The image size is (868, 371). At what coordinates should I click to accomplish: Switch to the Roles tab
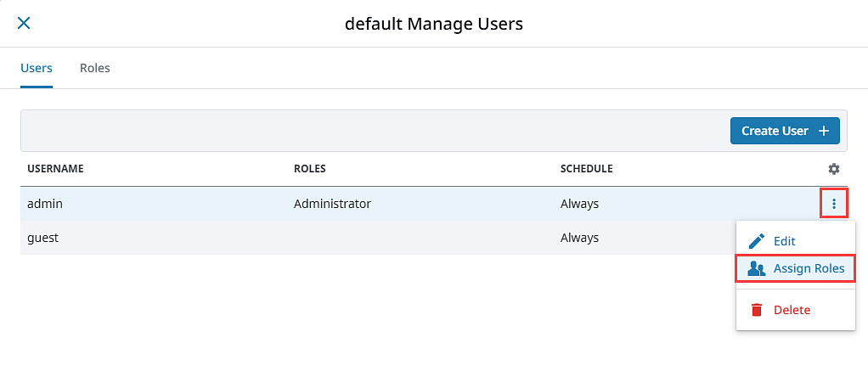coord(94,68)
